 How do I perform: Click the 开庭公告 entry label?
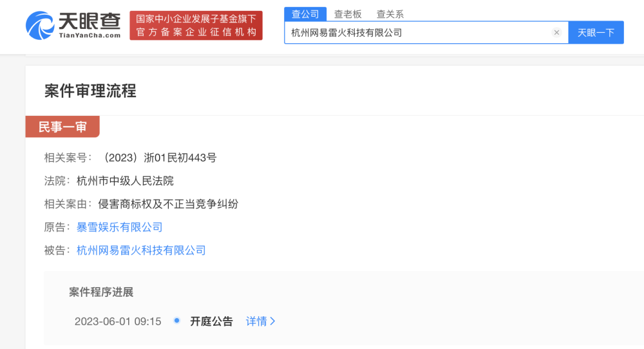[211, 321]
